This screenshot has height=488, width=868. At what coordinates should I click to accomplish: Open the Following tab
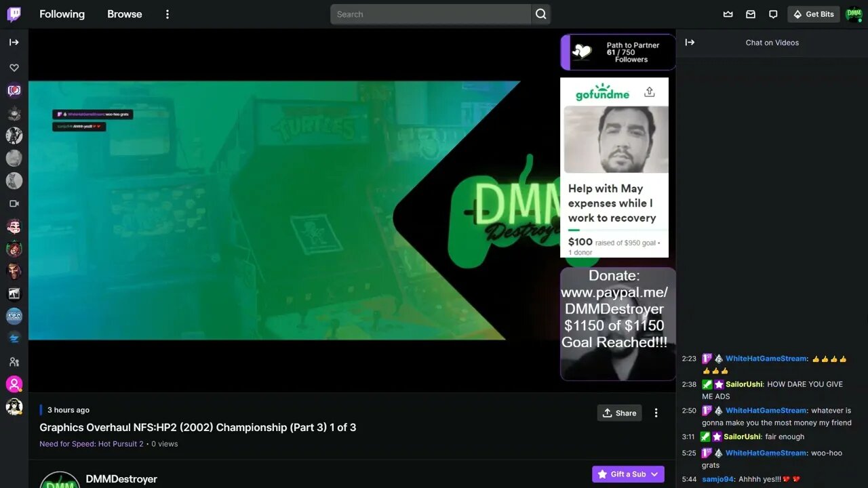(62, 14)
